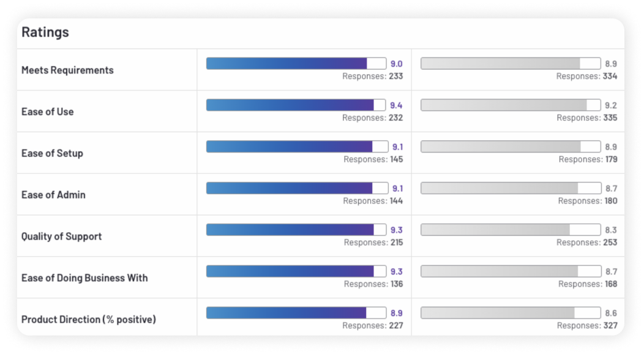Click the Responses: 145 count
Screen dimensions: 644x354
[x=373, y=160]
